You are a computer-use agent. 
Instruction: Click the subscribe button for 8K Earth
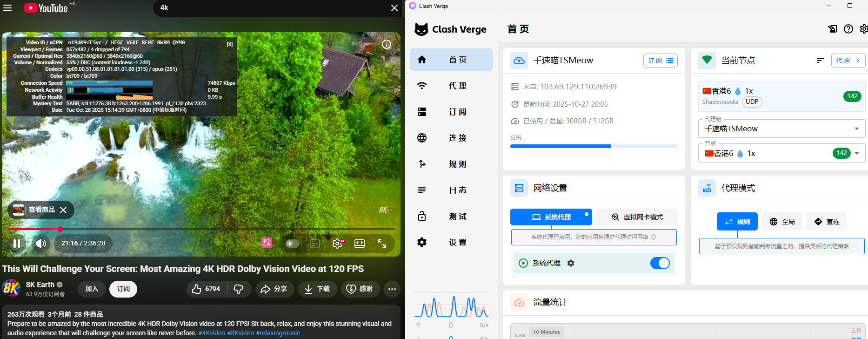click(123, 289)
